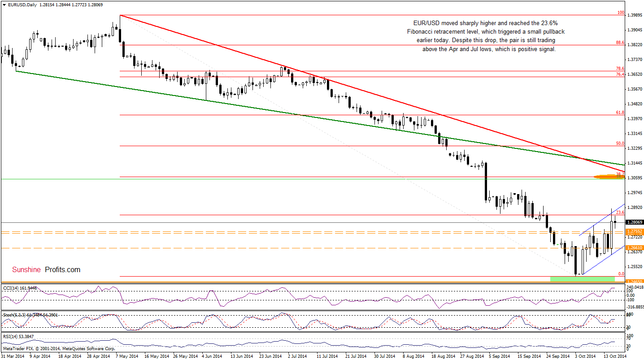644x360 pixels.
Task: Click the 8 Aug 2014 date label
Action: click(413, 356)
